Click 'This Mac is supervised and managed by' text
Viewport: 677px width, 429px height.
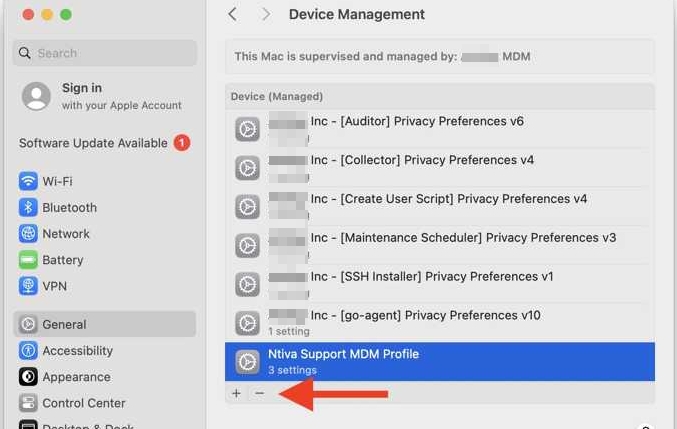(345, 57)
